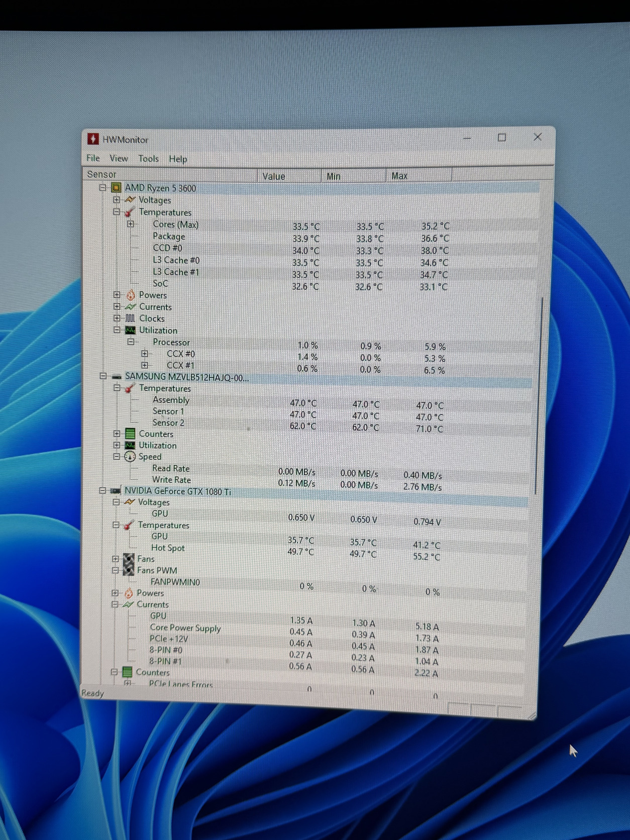Click the GPU Counters green icon
630x840 pixels.
coord(128,672)
